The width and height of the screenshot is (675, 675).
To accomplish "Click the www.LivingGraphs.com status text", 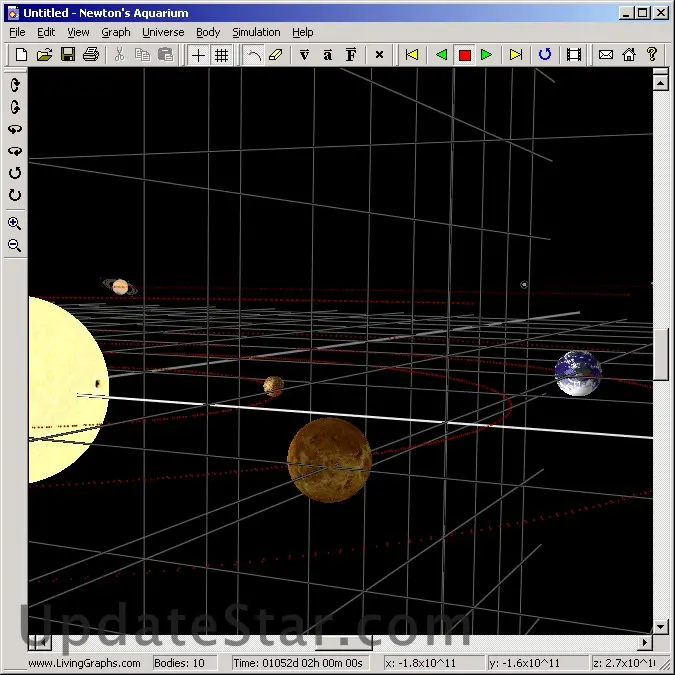I will [x=84, y=663].
